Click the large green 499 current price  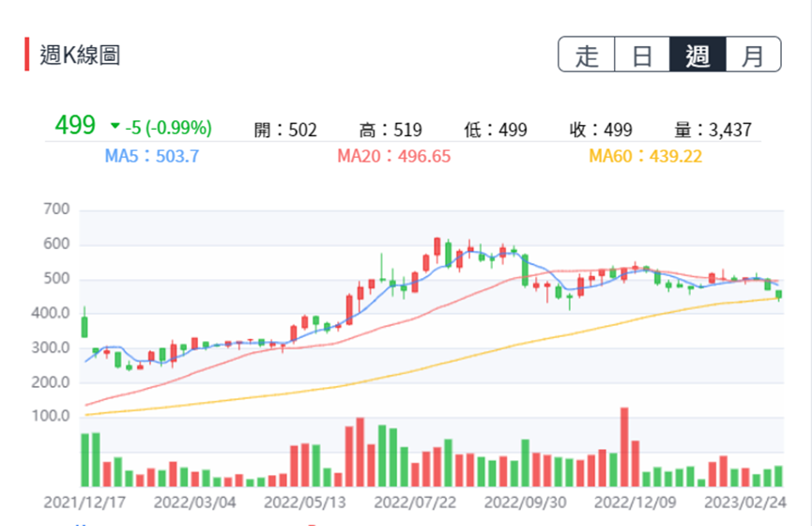pos(75,126)
